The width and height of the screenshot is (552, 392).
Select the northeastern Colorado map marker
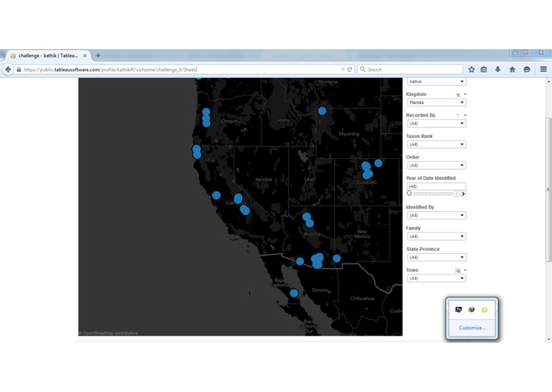click(x=378, y=163)
